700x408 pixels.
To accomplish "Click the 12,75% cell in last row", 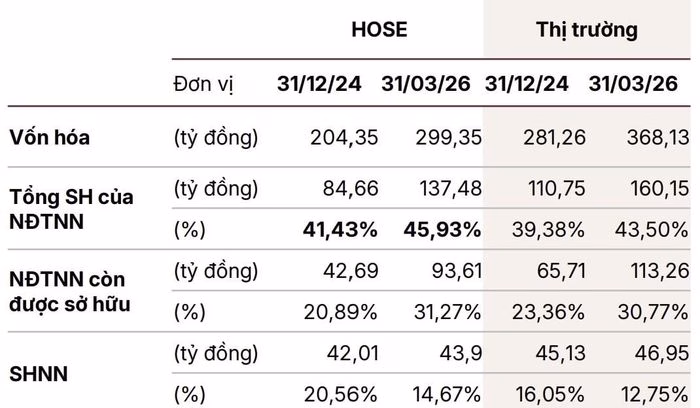I will [654, 394].
